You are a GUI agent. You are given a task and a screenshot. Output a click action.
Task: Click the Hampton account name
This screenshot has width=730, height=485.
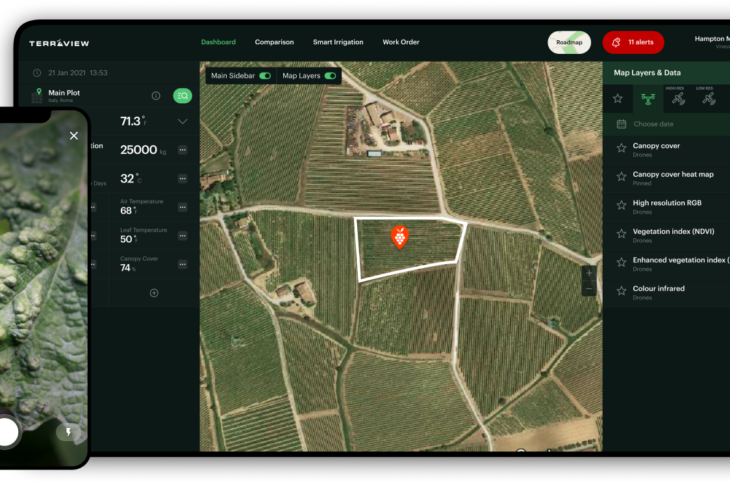(712, 39)
